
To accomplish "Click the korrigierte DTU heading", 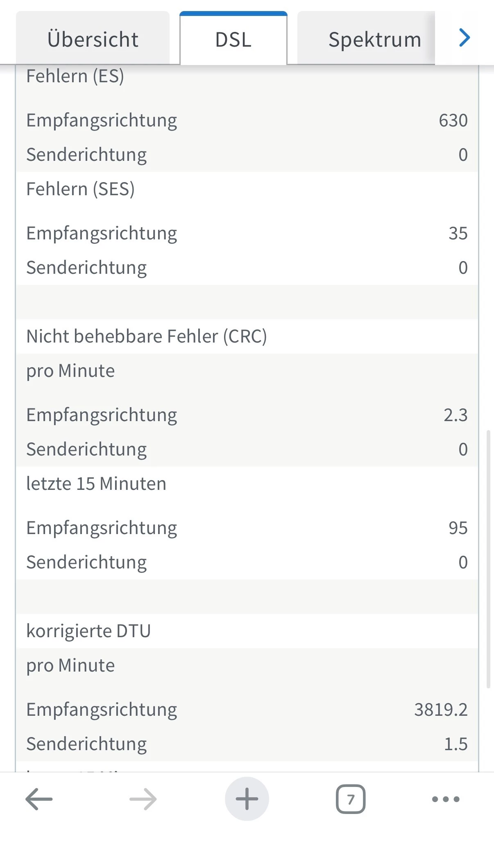I will click(88, 631).
